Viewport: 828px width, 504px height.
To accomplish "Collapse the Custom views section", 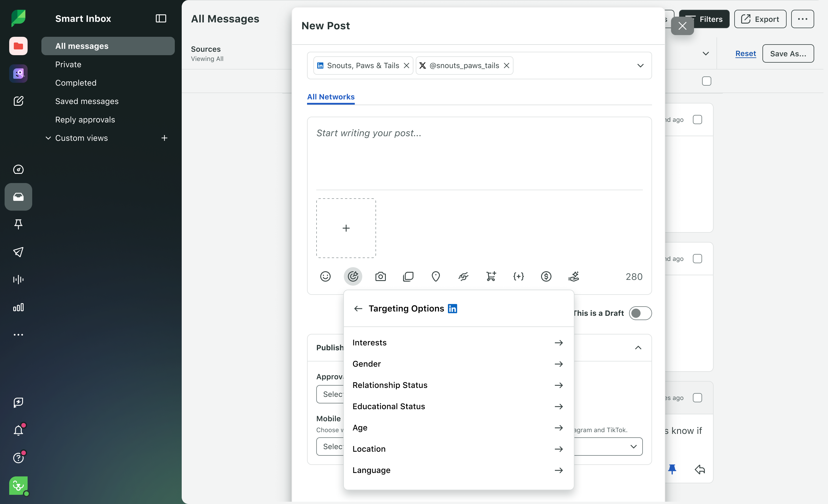I will point(47,138).
